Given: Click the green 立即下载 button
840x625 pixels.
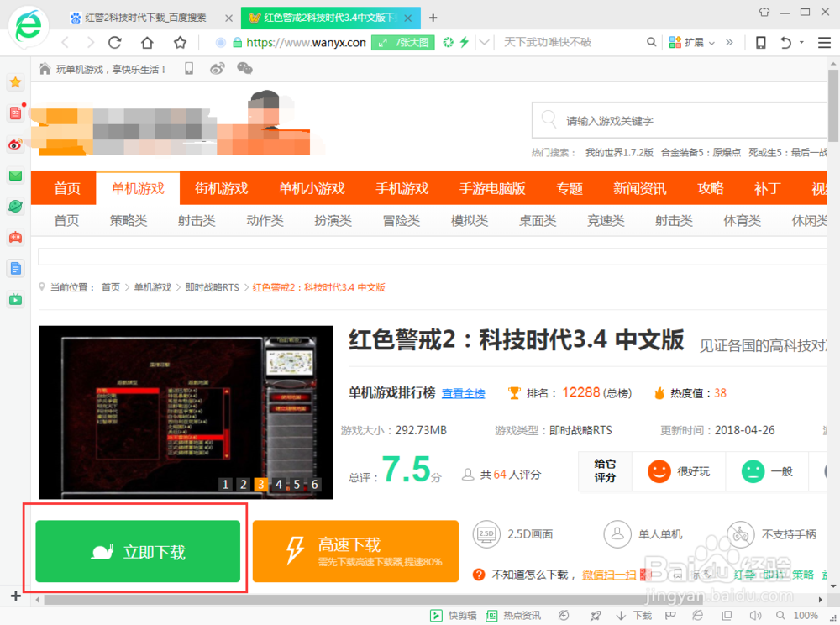Looking at the screenshot, I should click(138, 551).
